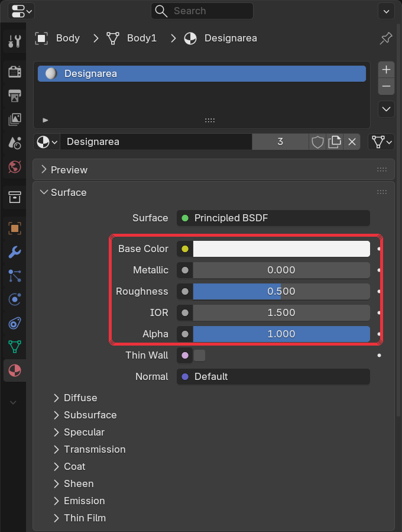402x532 pixels.
Task: Open the Object Constraints tab
Action: pyautogui.click(x=15, y=323)
